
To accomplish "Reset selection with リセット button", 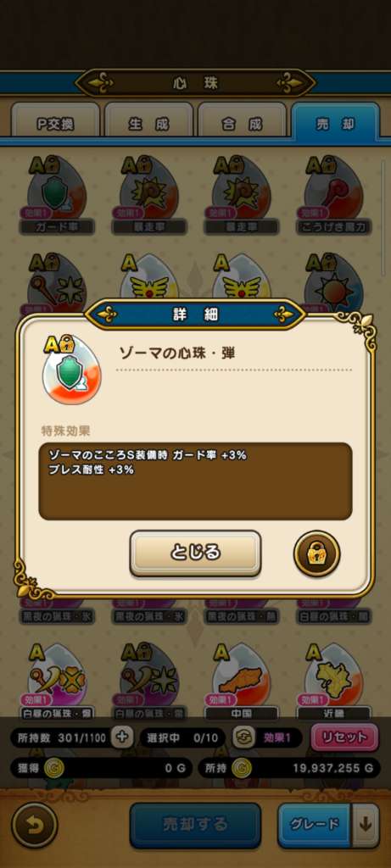I will click(x=344, y=737).
